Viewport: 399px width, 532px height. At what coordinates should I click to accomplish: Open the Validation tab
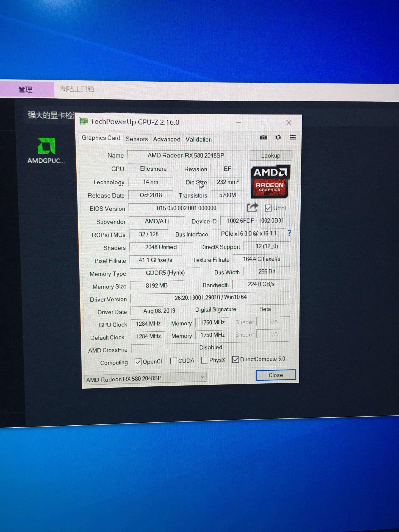[198, 140]
